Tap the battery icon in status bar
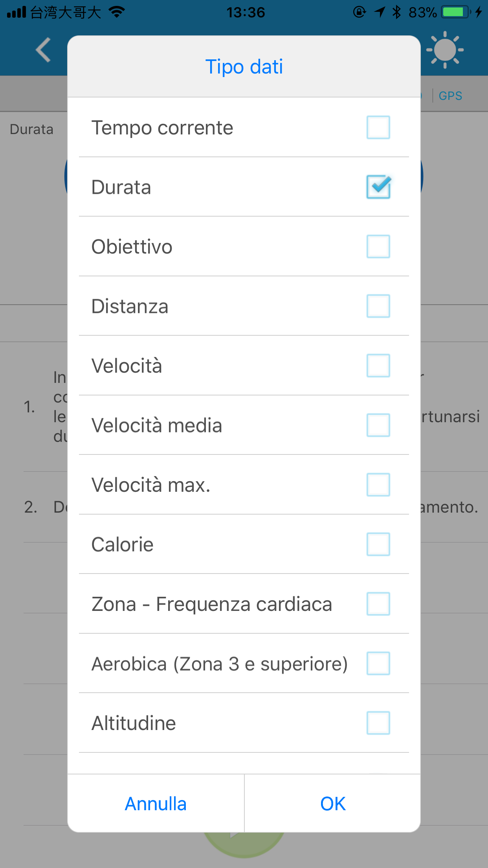This screenshot has width=488, height=868. [456, 12]
